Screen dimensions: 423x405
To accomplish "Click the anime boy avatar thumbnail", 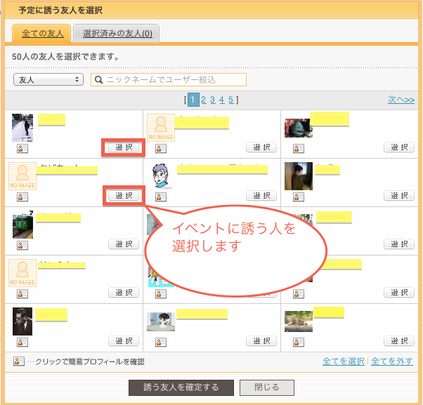I will coord(161,321).
